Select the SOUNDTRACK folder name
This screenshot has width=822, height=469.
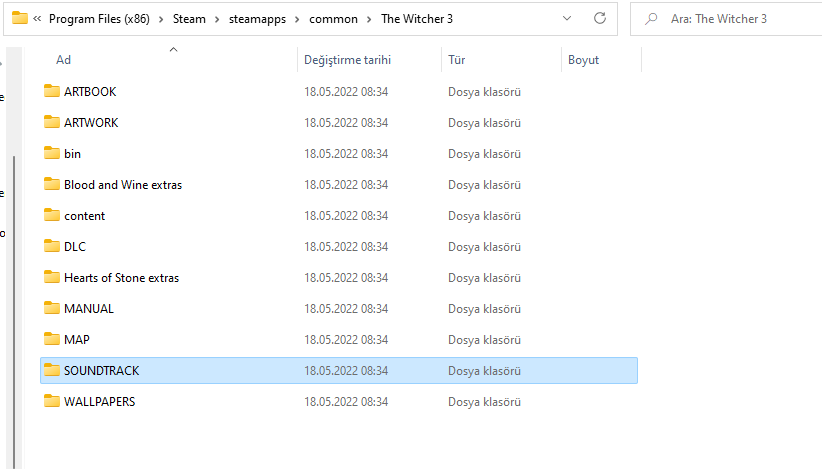(x=102, y=370)
